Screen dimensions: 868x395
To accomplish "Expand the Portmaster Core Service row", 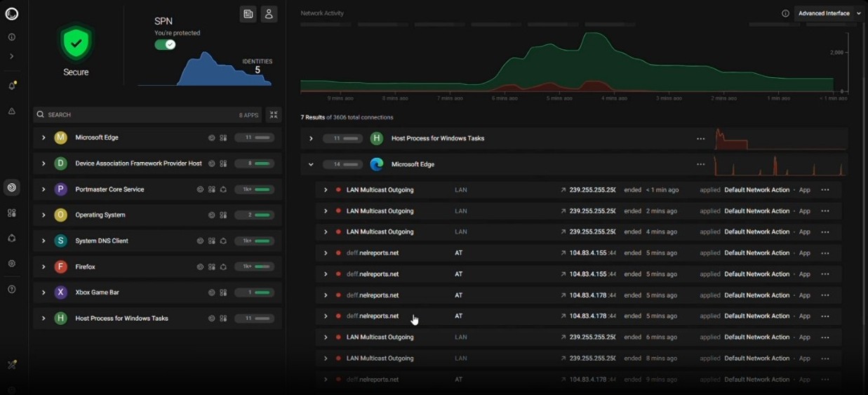I will tap(44, 189).
